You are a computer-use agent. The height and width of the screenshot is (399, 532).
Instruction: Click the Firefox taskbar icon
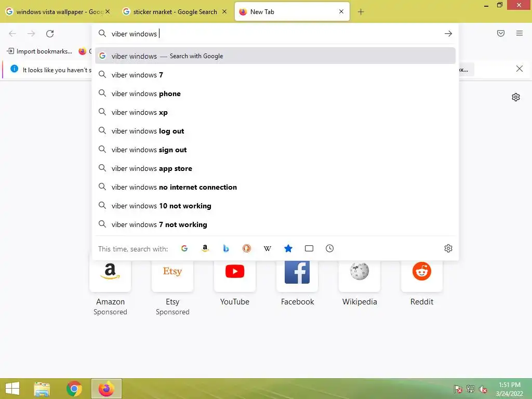coord(106,389)
